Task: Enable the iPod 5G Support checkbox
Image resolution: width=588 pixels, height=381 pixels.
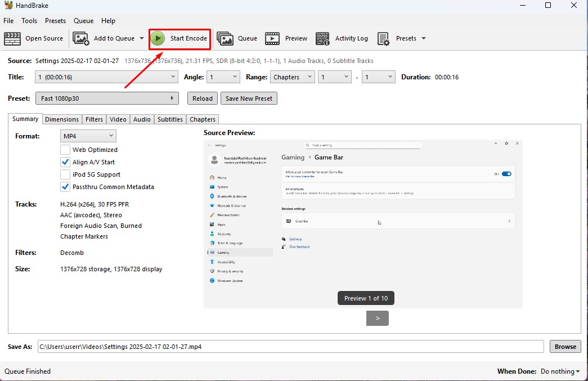Action: click(65, 174)
